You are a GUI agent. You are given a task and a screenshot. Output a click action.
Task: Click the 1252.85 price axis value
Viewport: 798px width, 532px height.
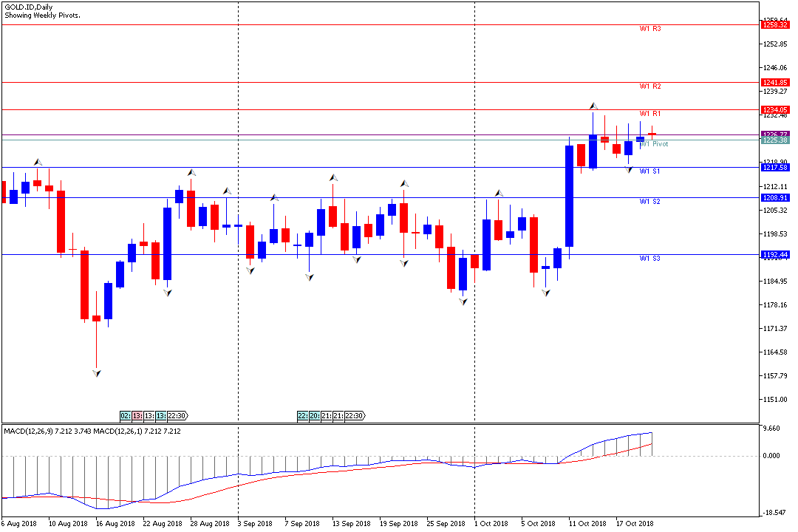775,44
